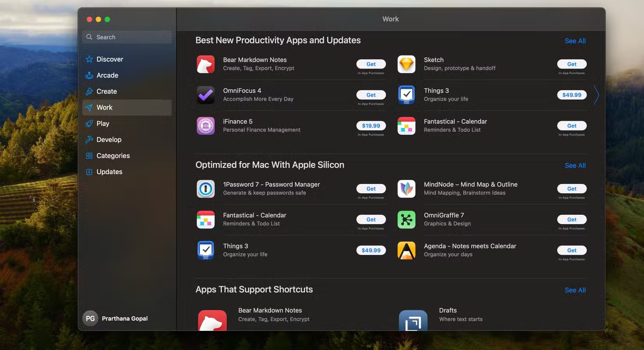Go to the Updates sidebar item
Viewport: 644px width, 350px height.
[x=109, y=172]
